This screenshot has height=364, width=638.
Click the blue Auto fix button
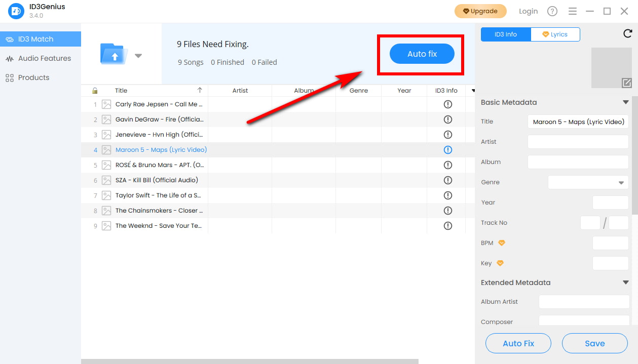coord(422,54)
